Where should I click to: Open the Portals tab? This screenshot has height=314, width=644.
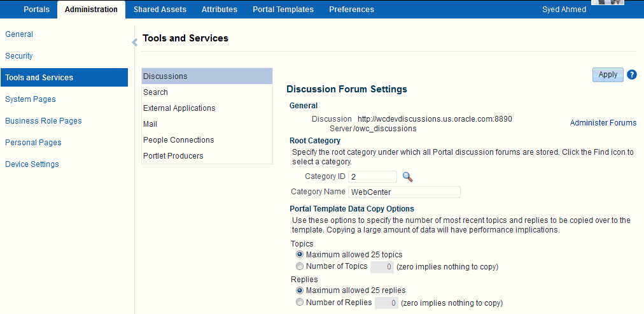tap(36, 10)
